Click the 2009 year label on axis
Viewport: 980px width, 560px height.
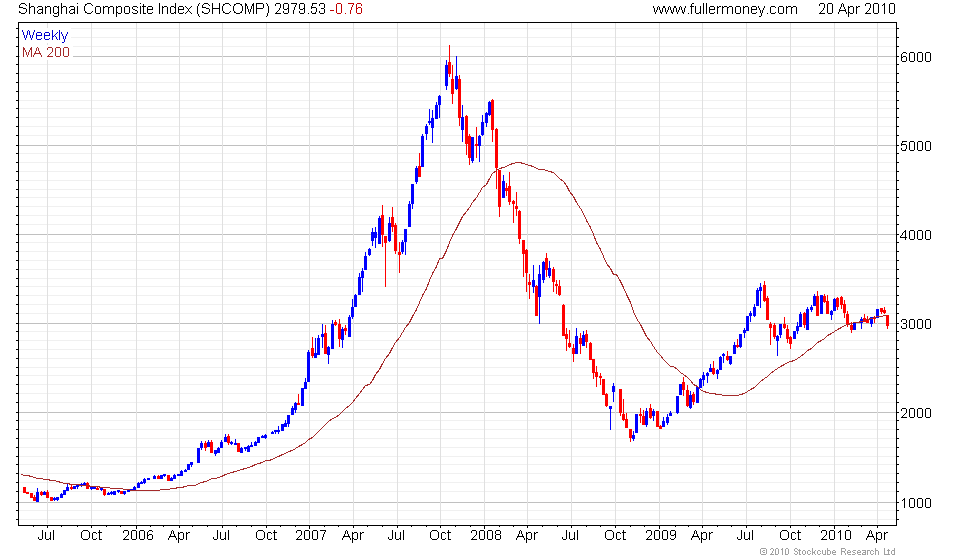pyautogui.click(x=661, y=535)
